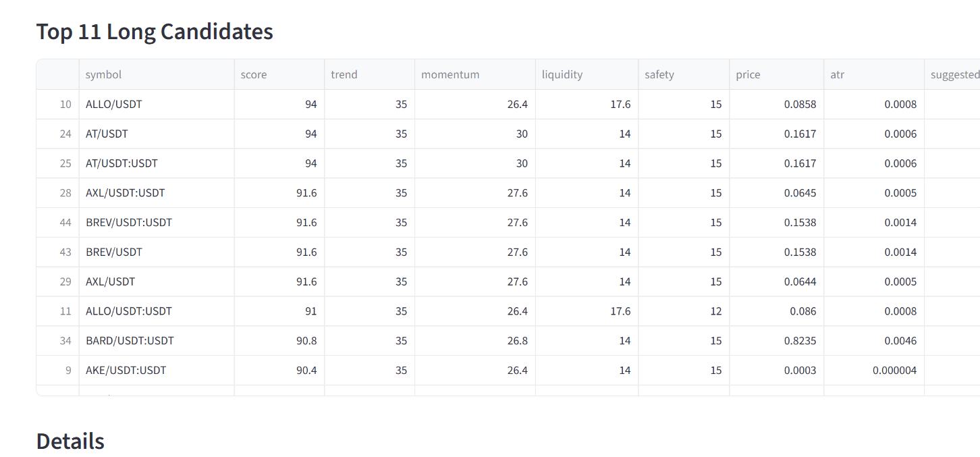Click the momentum column header
Image resolution: width=980 pixels, height=457 pixels.
pyautogui.click(x=475, y=74)
